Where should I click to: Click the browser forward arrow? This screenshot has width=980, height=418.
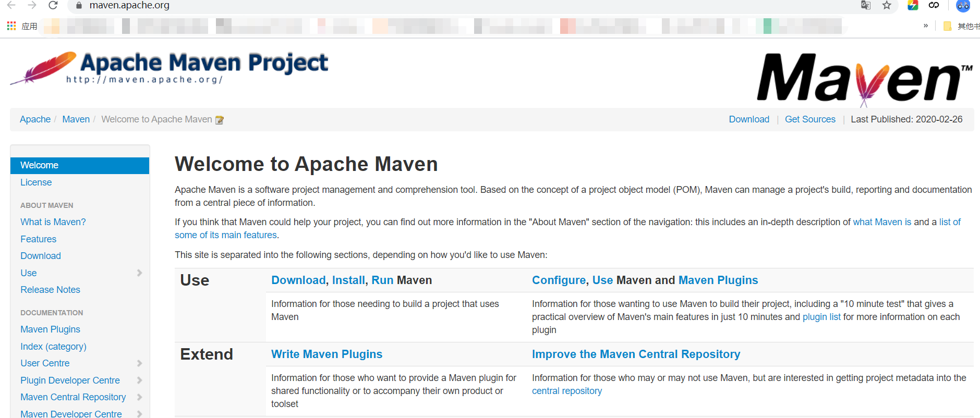(x=32, y=5)
